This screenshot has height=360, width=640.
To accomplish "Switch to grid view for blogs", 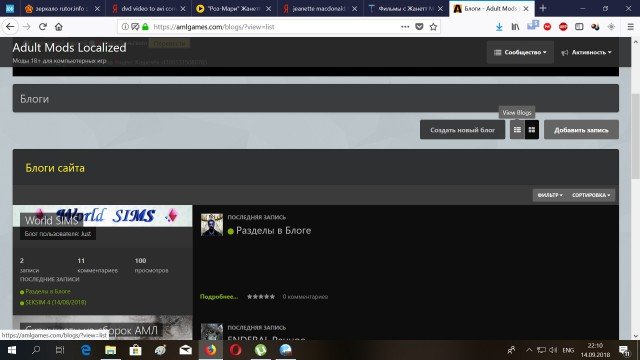I will (531, 130).
